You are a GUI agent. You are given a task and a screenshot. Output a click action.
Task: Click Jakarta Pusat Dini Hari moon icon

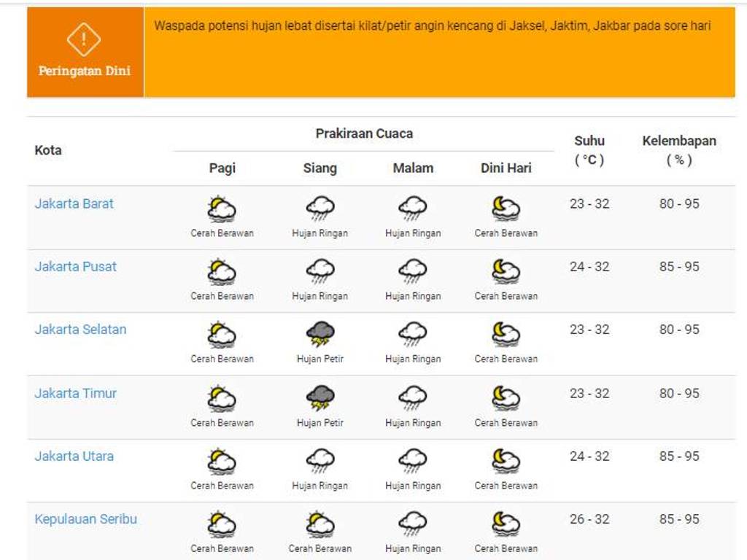point(506,272)
